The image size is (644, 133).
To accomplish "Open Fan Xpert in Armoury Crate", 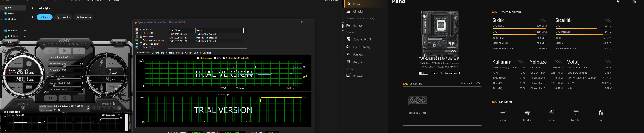I will 366,54.
